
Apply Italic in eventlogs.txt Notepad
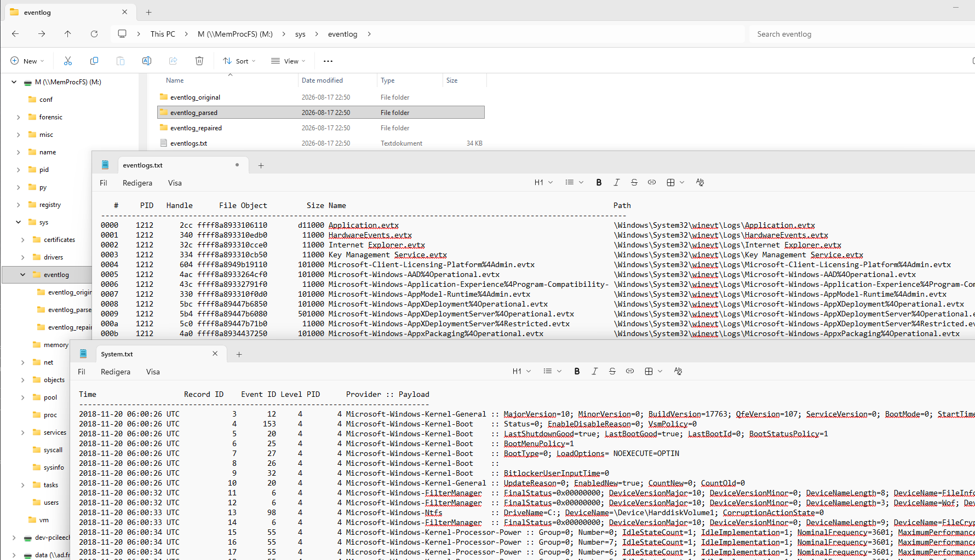pyautogui.click(x=616, y=182)
